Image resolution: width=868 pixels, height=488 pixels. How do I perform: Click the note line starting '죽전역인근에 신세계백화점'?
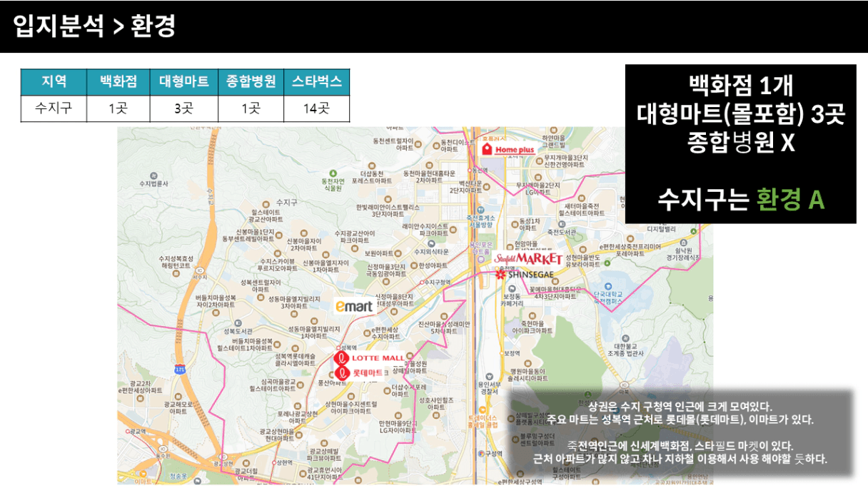[x=680, y=446]
